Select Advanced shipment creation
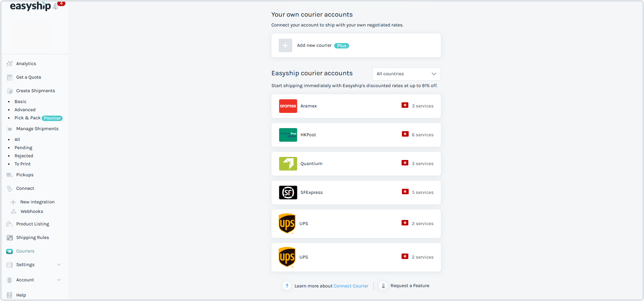This screenshot has width=644, height=301. (25, 110)
